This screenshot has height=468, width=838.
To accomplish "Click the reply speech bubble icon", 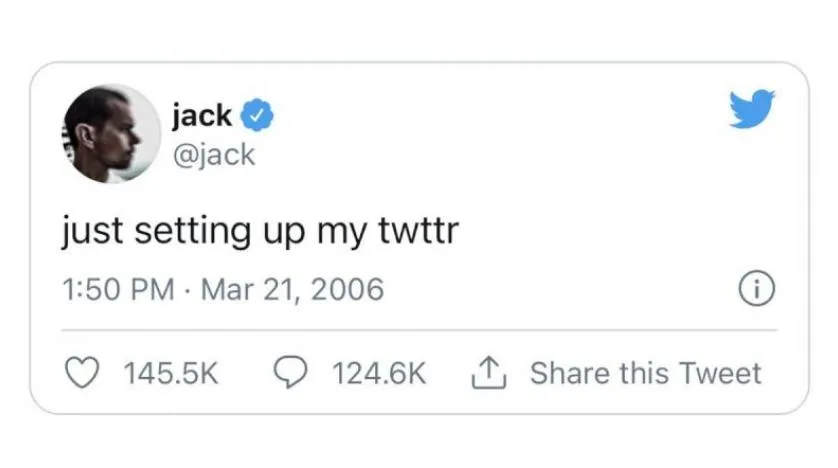I will (290, 373).
